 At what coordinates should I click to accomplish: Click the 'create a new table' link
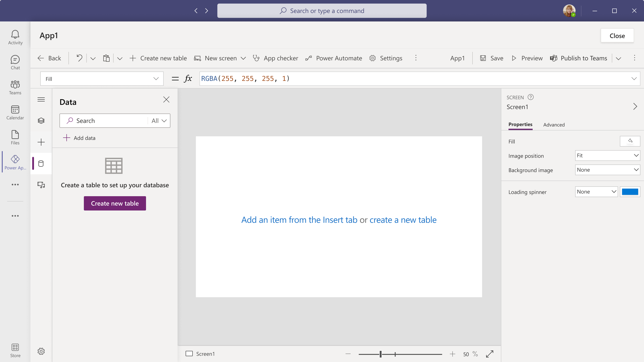tap(403, 220)
